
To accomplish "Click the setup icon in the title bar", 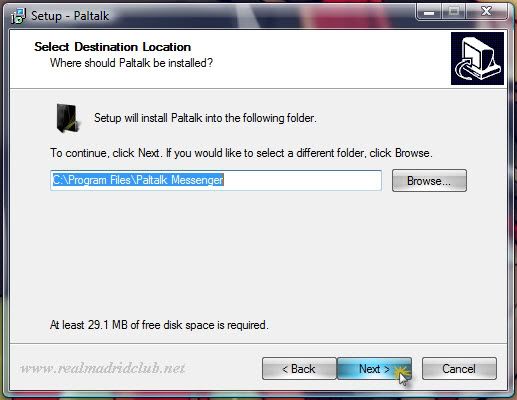I will pyautogui.click(x=18, y=16).
